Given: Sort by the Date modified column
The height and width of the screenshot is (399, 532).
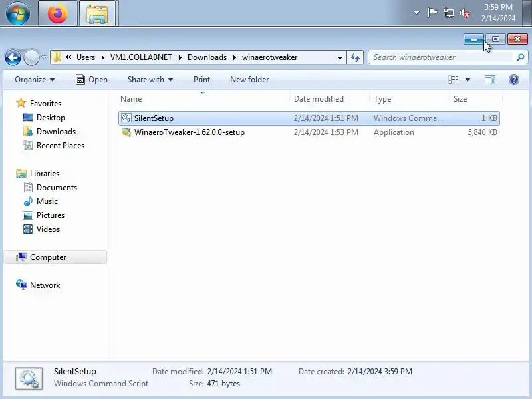Looking at the screenshot, I should click(x=329, y=98).
